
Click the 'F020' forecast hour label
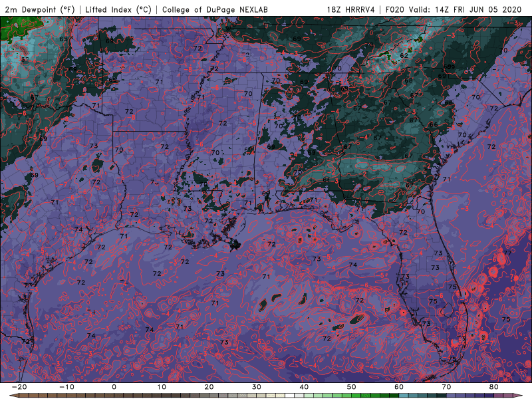coord(395,10)
